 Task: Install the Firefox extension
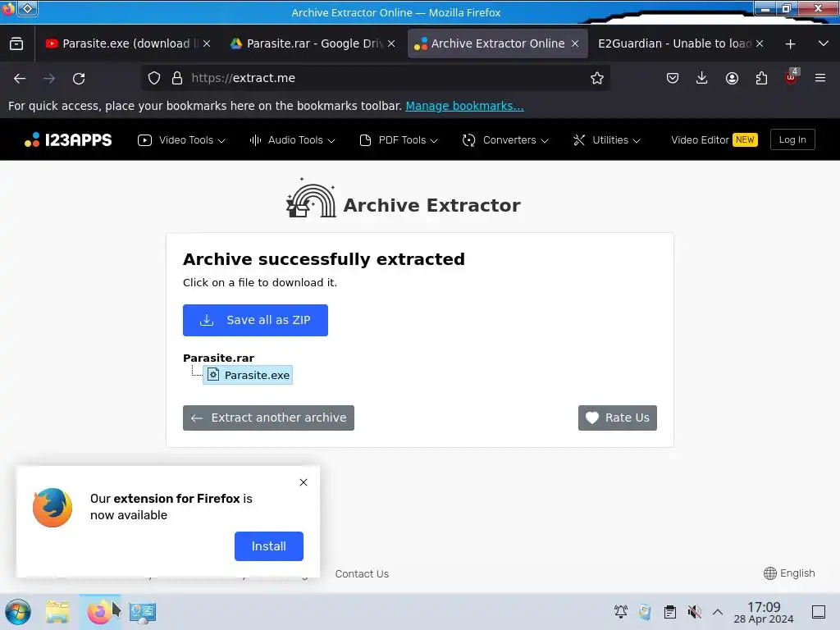tap(269, 546)
